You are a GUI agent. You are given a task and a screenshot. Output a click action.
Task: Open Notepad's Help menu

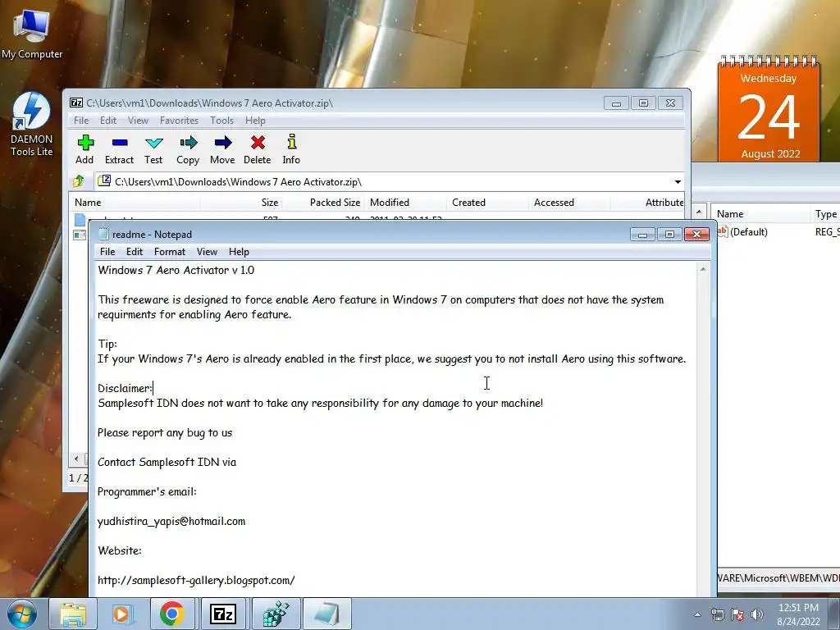(239, 252)
